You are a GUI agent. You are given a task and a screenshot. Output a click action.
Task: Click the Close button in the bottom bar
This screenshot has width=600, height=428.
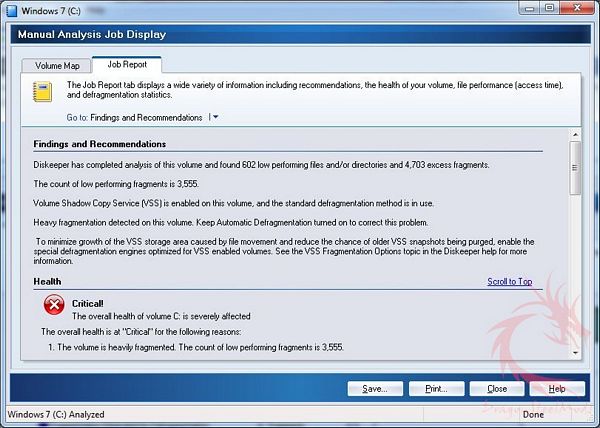497,389
